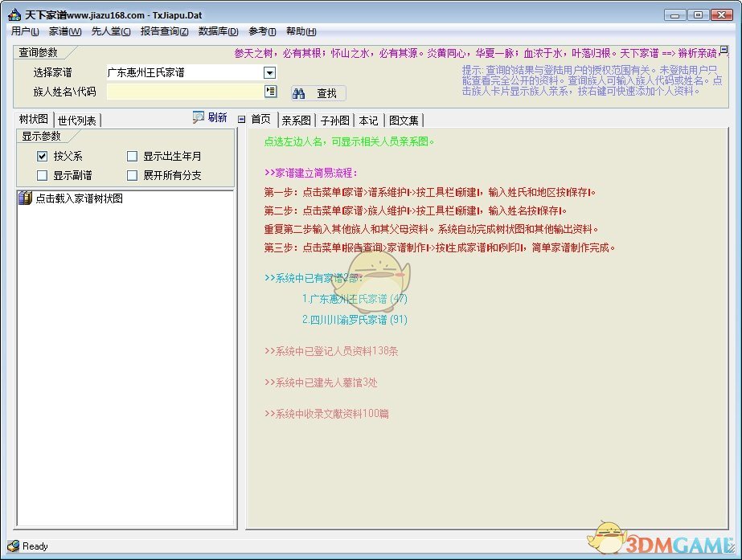Click the 族人姓名\代码 input field
The image size is (742, 560).
point(186,92)
